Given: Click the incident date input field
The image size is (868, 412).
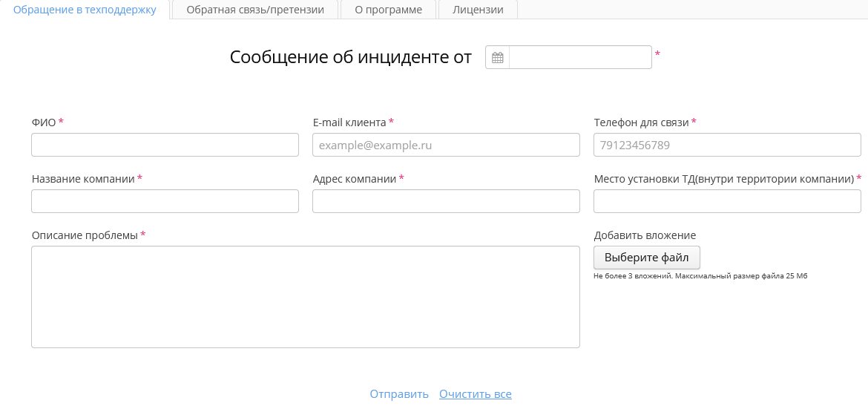Looking at the screenshot, I should click(580, 58).
